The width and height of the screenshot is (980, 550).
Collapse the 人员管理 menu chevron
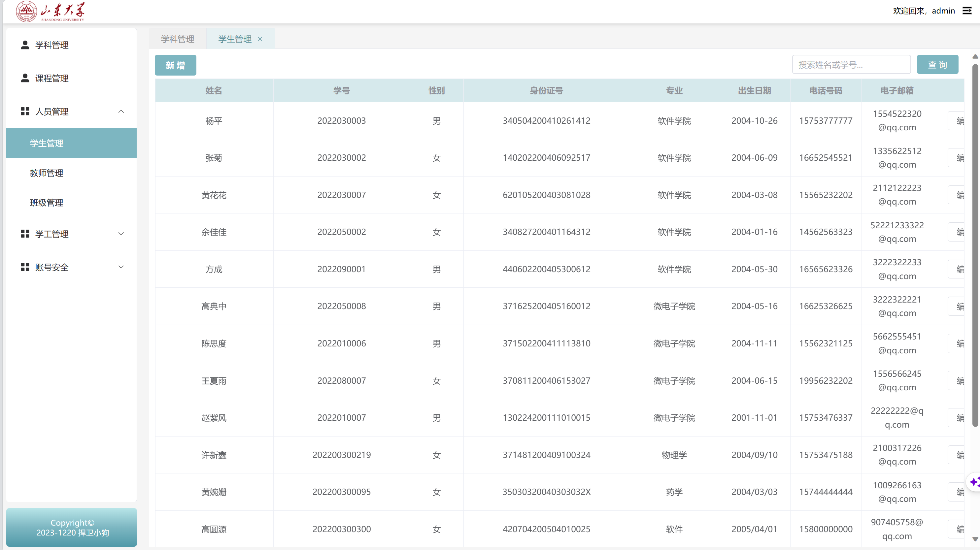(121, 112)
